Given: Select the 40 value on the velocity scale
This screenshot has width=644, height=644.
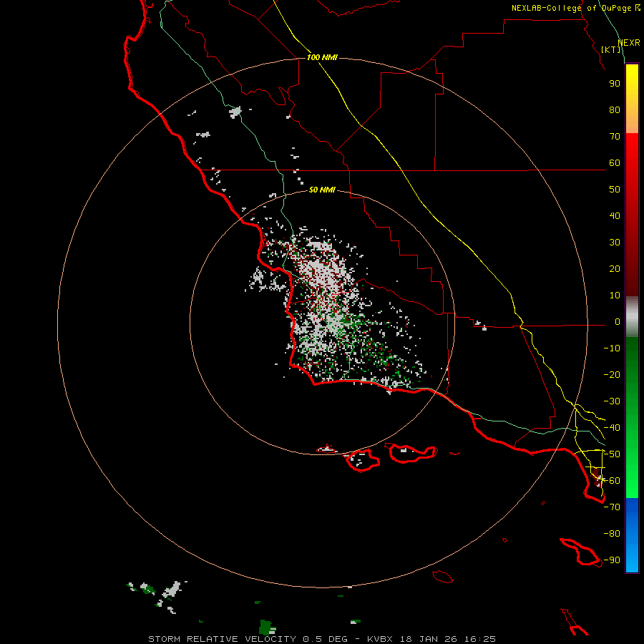Looking at the screenshot, I should (615, 216).
